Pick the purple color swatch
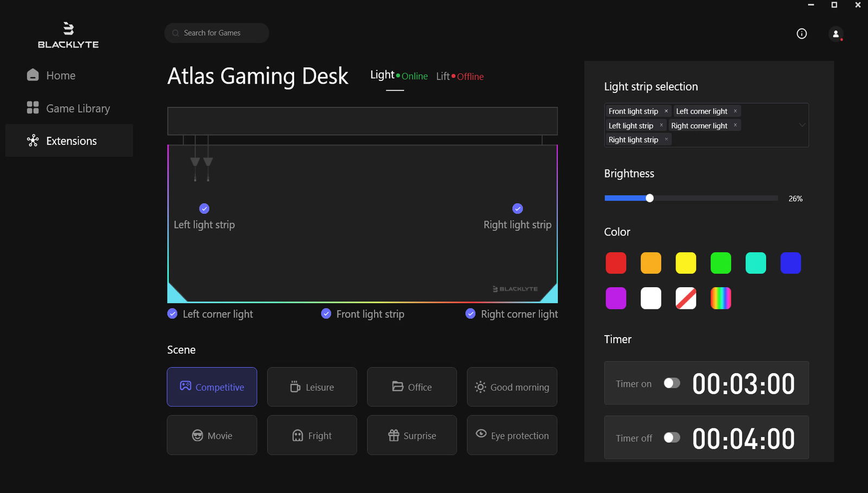This screenshot has width=868, height=493. pyautogui.click(x=616, y=298)
